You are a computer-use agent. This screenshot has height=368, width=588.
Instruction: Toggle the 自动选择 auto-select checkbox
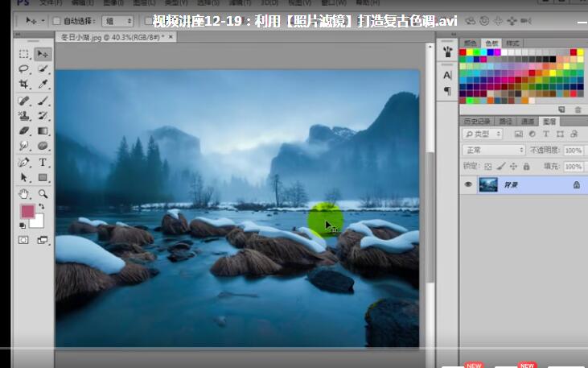57,20
